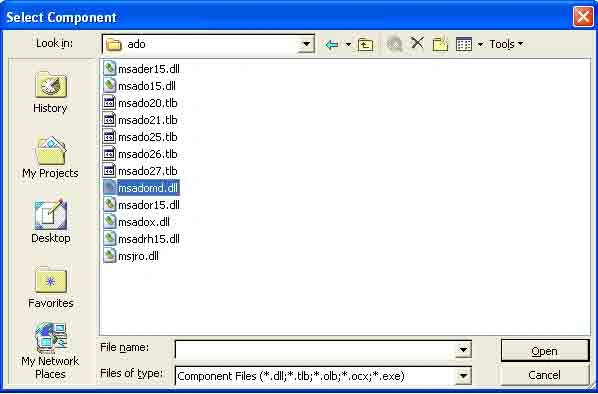Open the History location in sidebar
Screen dimensions: 598x394
coord(50,92)
